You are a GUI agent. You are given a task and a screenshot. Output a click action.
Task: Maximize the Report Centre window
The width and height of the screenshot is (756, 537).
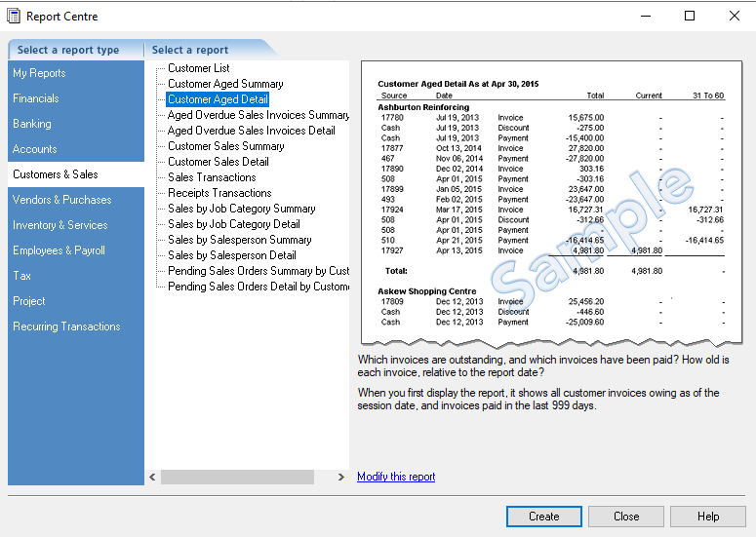click(x=690, y=16)
